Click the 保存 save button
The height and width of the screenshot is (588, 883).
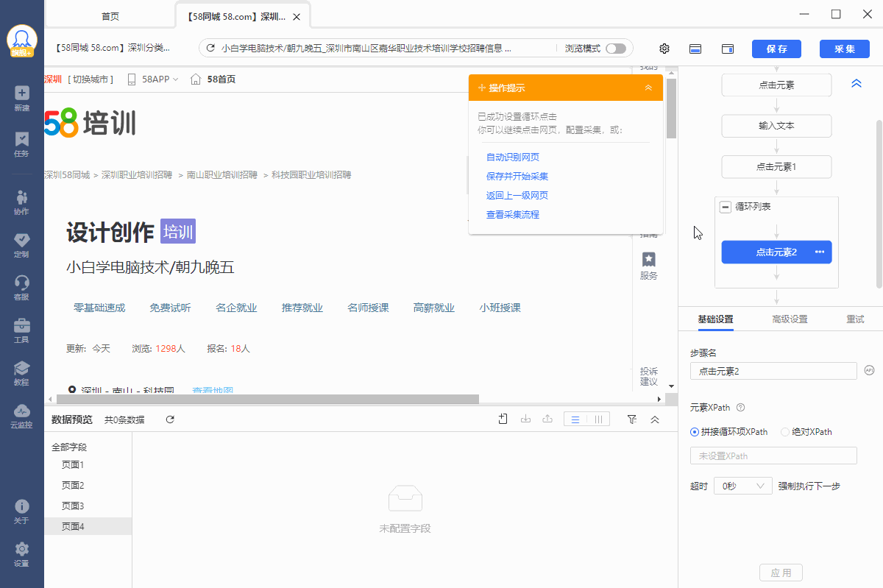point(776,49)
